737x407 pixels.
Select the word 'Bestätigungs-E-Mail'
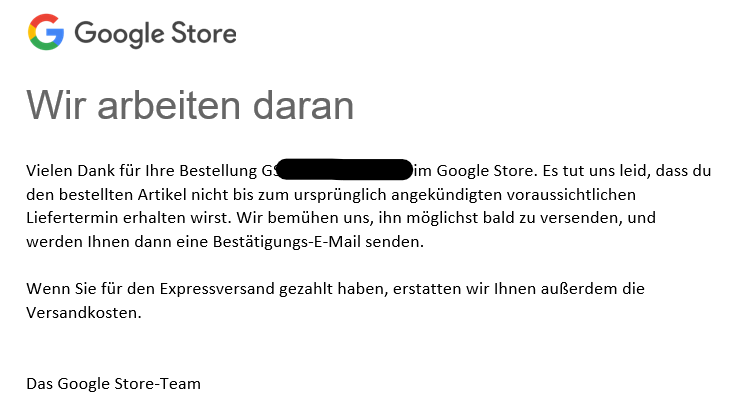point(287,242)
